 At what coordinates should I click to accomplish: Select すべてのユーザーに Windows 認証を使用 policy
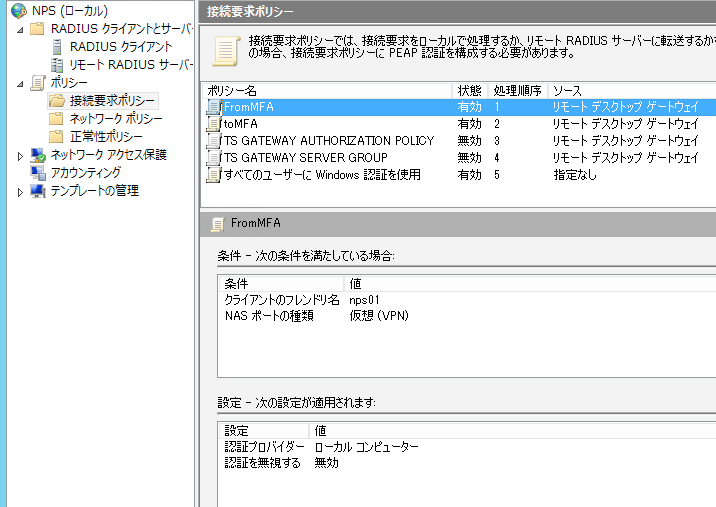[322, 174]
